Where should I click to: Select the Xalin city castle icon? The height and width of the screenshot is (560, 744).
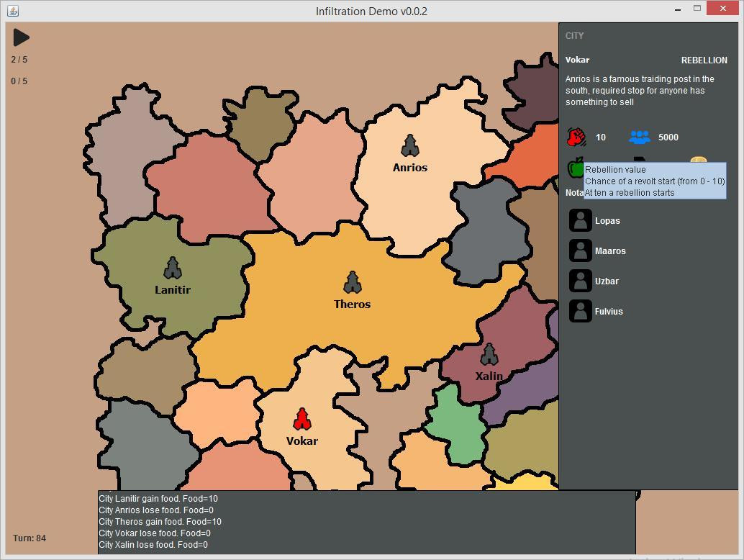489,354
